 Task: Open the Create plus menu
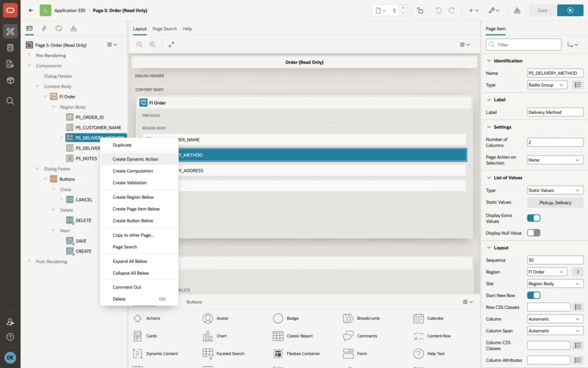tap(474, 10)
